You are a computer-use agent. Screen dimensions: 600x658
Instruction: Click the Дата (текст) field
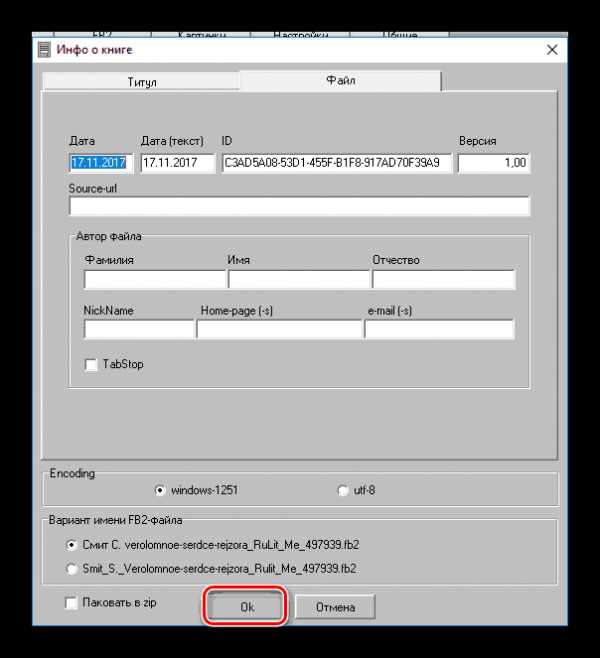(x=178, y=163)
